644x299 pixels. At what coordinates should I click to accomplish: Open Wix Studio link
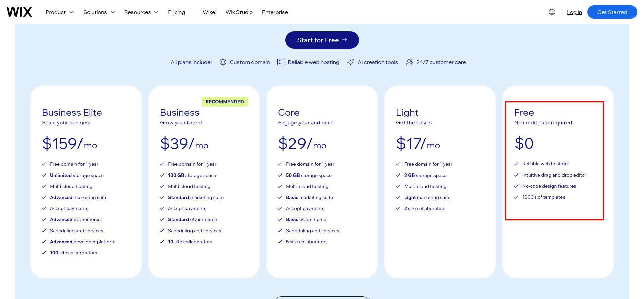click(239, 12)
